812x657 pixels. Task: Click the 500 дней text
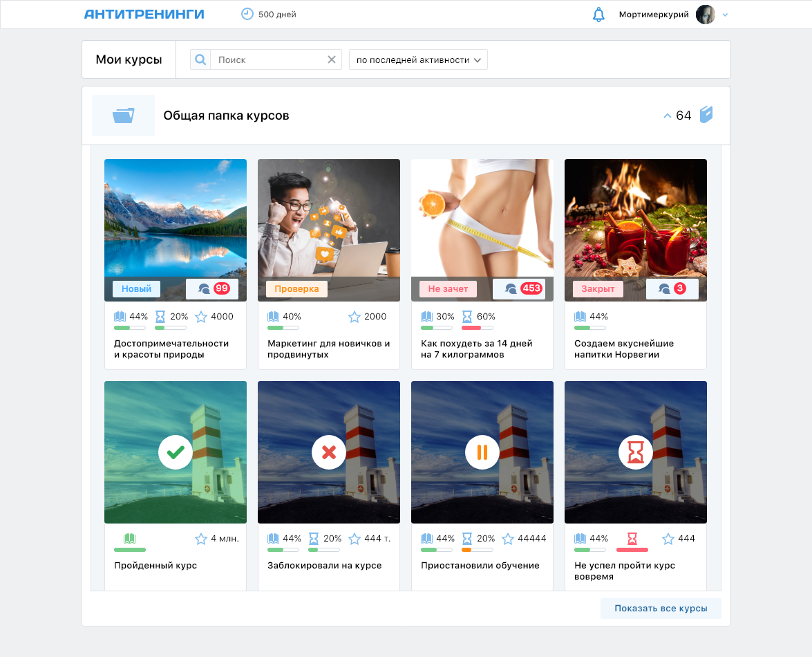point(277,15)
